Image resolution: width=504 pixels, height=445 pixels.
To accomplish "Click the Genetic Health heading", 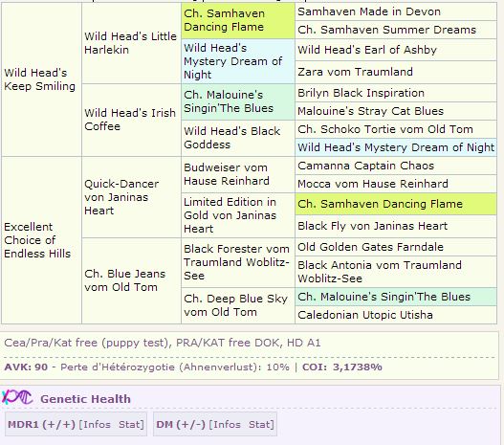I will pos(85,399).
